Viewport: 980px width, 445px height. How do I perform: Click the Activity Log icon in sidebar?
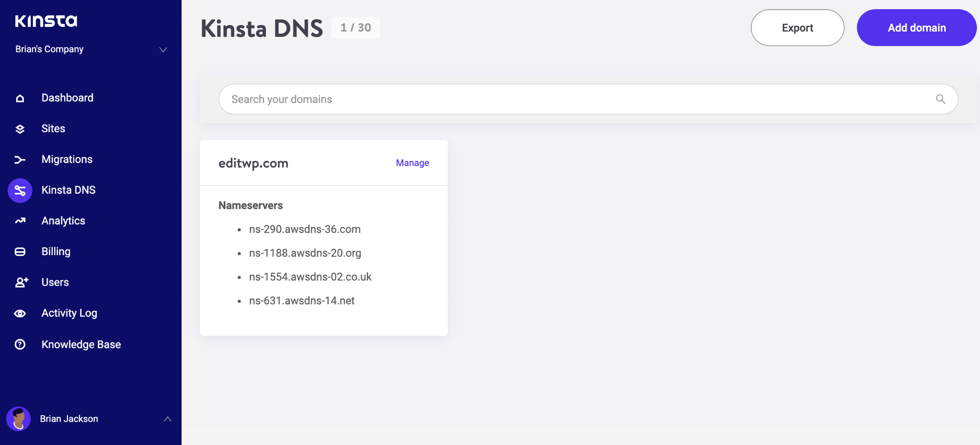pos(20,313)
